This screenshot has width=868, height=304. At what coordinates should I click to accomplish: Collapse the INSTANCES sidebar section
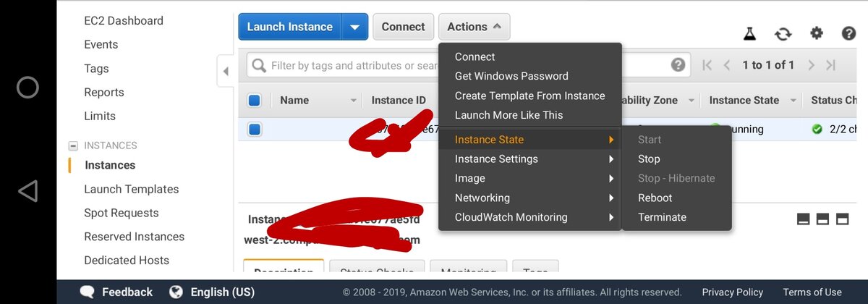point(73,145)
